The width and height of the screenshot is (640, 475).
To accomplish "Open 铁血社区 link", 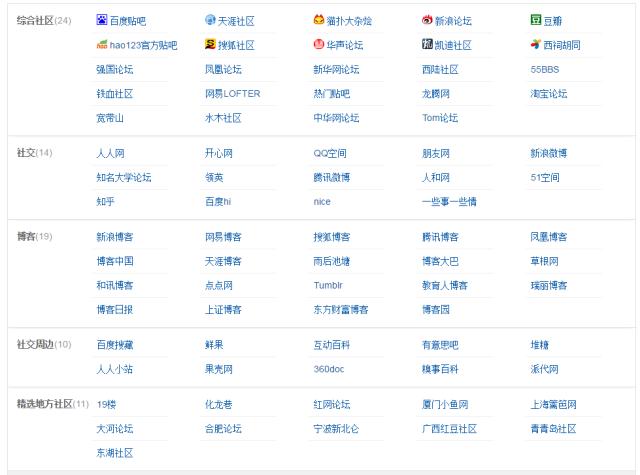I will point(115,94).
